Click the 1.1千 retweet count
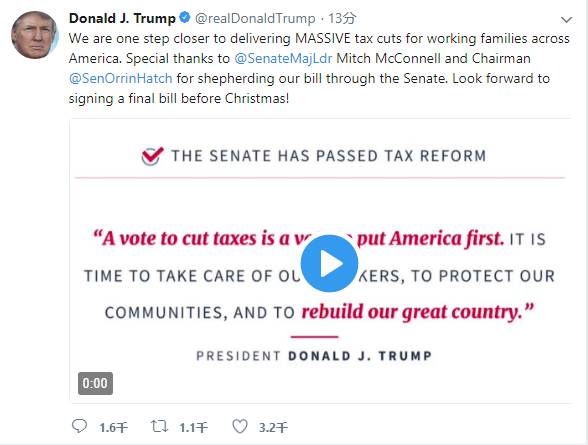 193,427
